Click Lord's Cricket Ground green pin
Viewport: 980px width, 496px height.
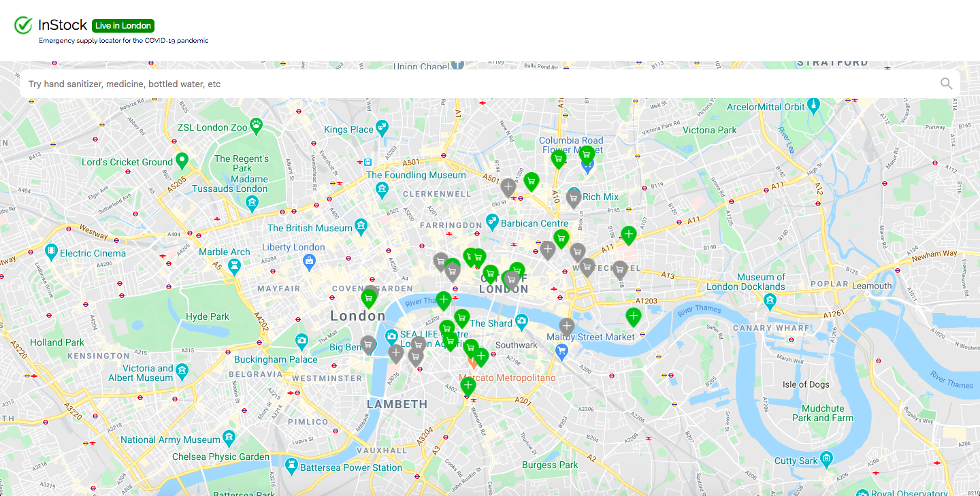182,161
